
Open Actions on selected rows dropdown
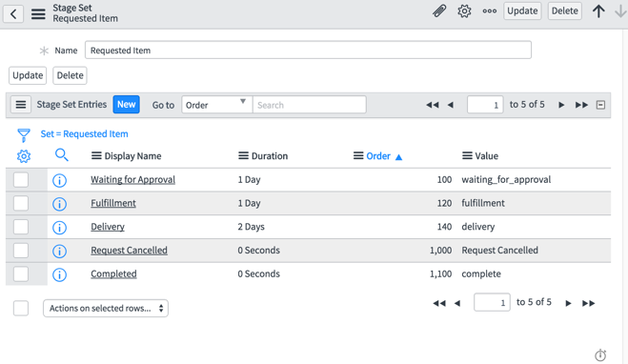106,309
